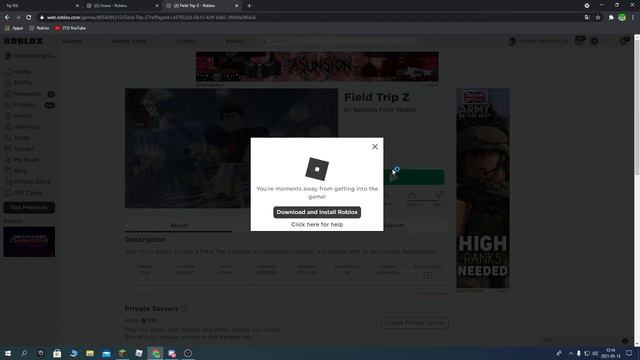
Task: Focus the Roblox search field
Action: click(x=338, y=41)
